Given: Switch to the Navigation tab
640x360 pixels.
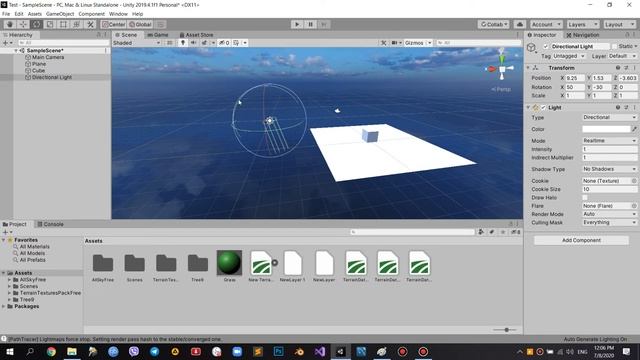Looking at the screenshot, I should coord(583,35).
